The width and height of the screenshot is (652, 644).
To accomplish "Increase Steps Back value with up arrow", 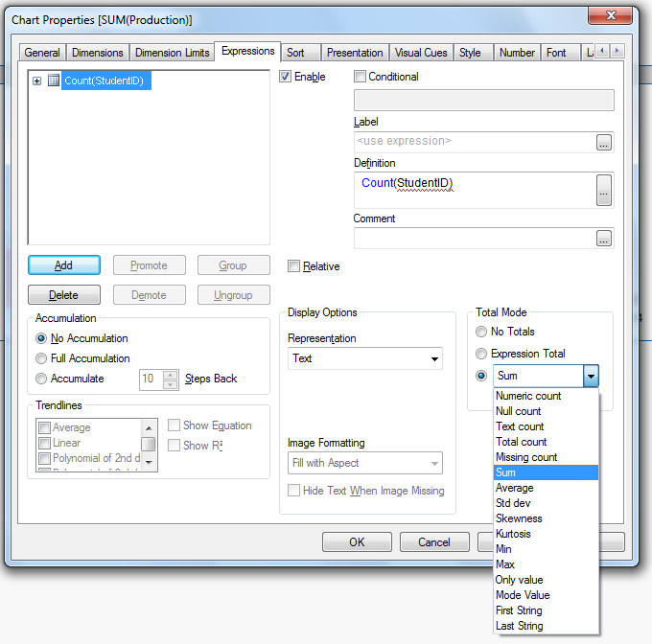I will 170,375.
